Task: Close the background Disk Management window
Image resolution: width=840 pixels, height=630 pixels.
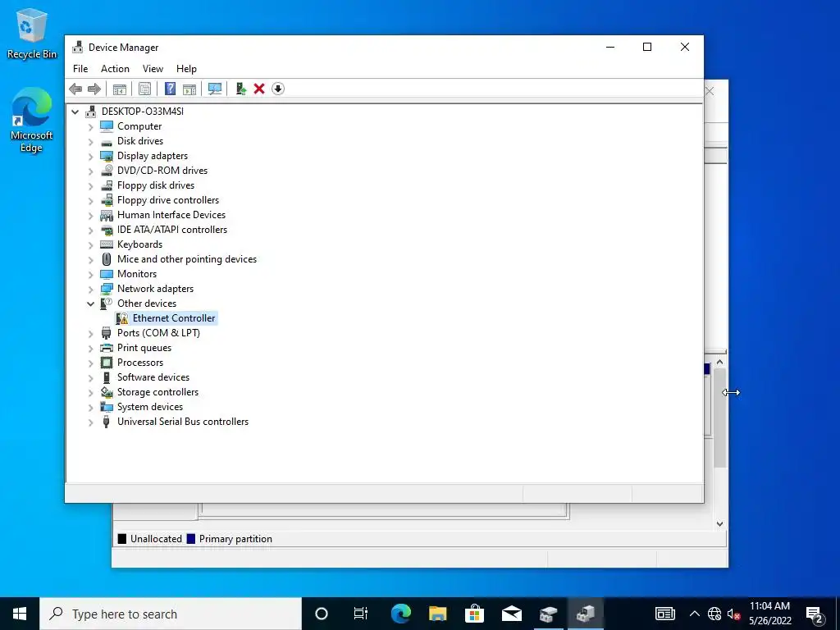Action: (x=710, y=92)
